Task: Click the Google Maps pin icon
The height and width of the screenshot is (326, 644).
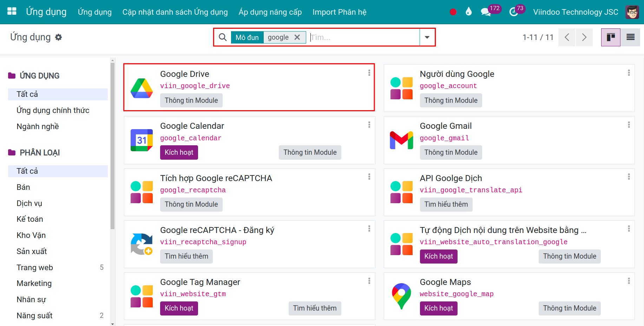Action: click(x=401, y=296)
